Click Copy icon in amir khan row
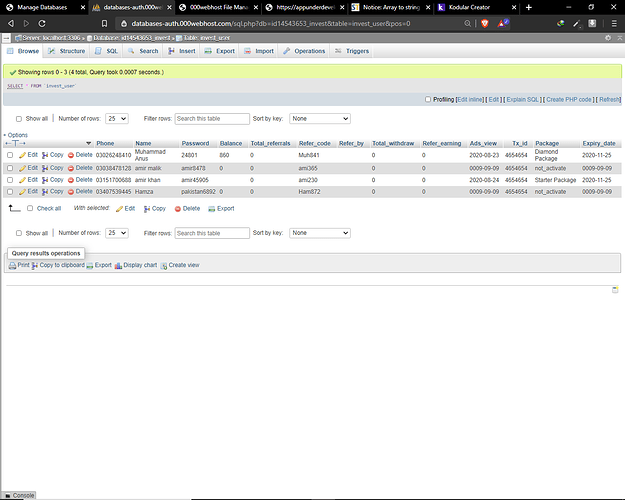 click(x=45, y=180)
